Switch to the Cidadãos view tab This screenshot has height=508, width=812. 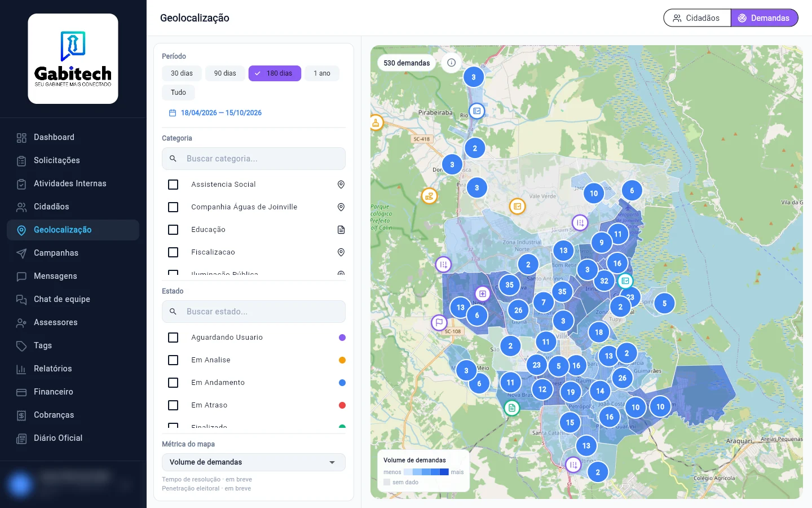[697, 18]
